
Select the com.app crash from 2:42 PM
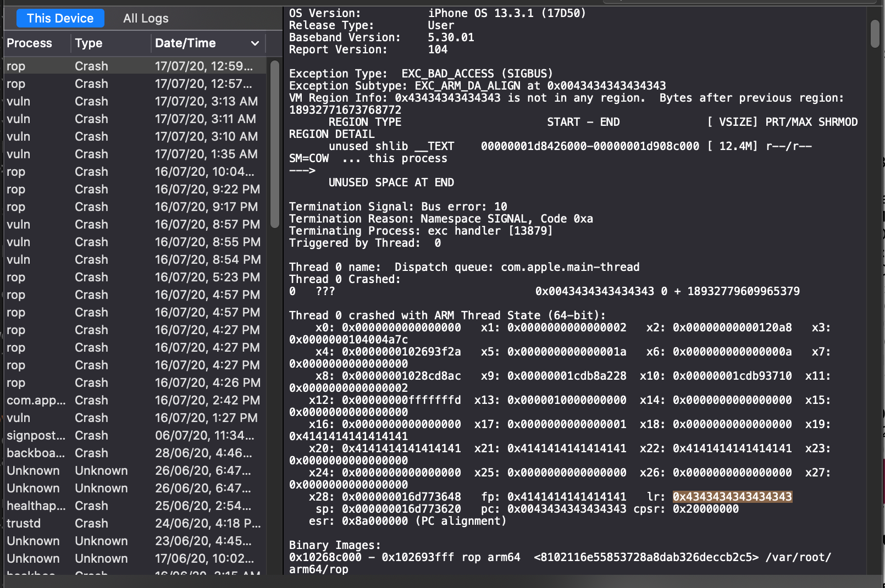(110, 400)
